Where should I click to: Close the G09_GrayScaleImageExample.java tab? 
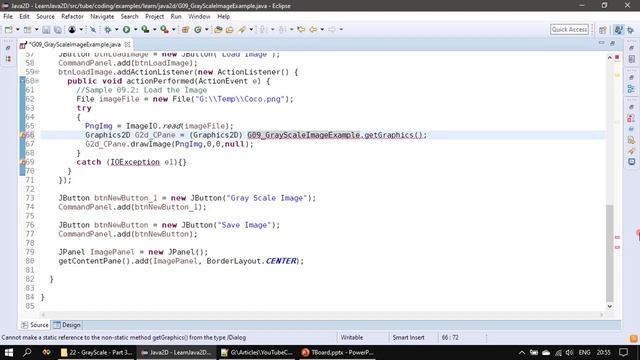[x=127, y=44]
